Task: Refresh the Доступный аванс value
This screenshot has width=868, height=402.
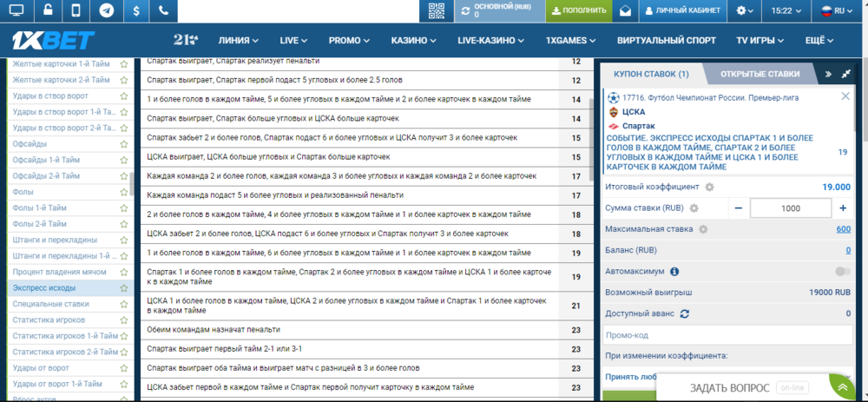Action: (x=685, y=314)
